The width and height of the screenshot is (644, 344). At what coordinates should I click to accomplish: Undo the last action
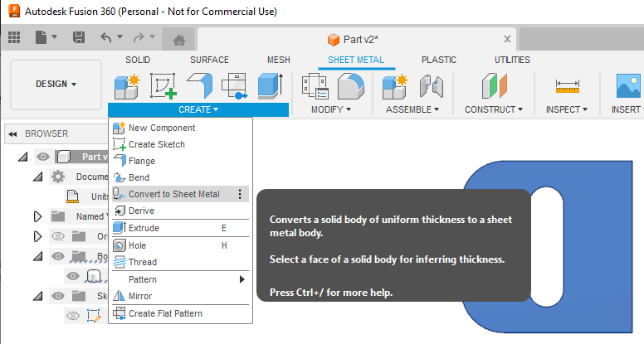(106, 37)
